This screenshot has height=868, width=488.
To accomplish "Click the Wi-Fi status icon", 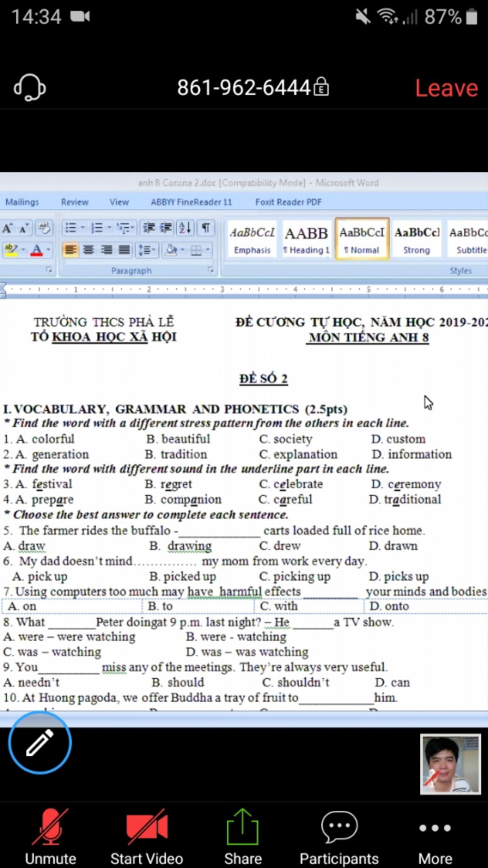I will click(x=388, y=16).
